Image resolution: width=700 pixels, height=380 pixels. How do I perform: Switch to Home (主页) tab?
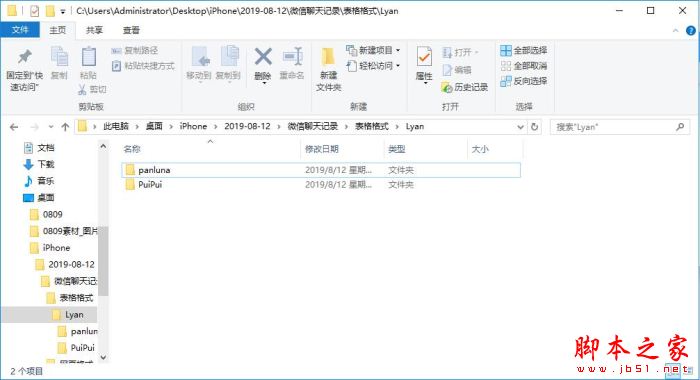[58, 30]
